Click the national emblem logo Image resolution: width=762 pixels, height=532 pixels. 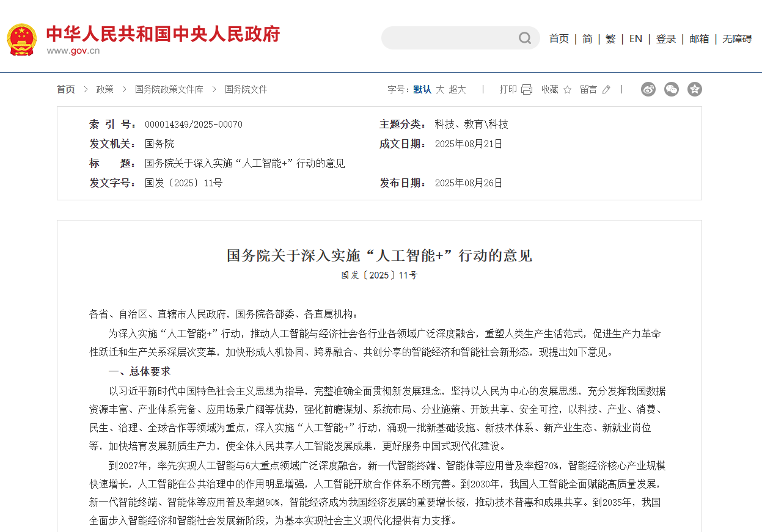22,40
